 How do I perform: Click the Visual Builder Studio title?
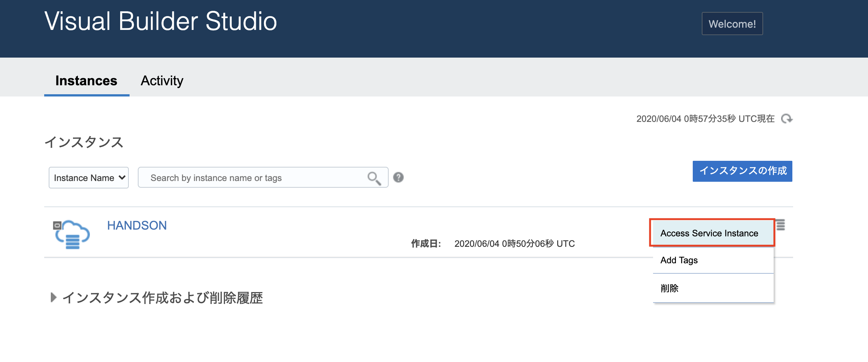point(161,21)
